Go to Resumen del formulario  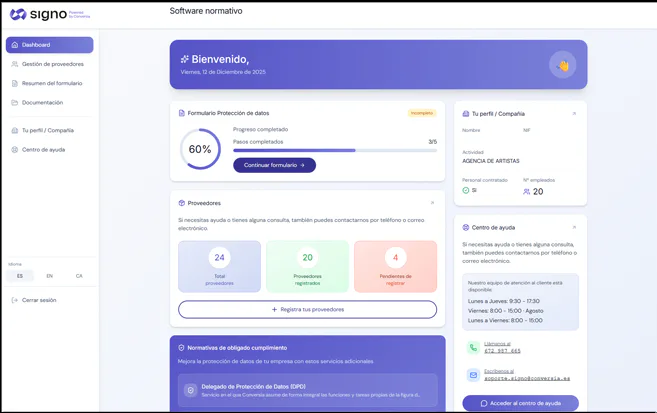pyautogui.click(x=49, y=83)
